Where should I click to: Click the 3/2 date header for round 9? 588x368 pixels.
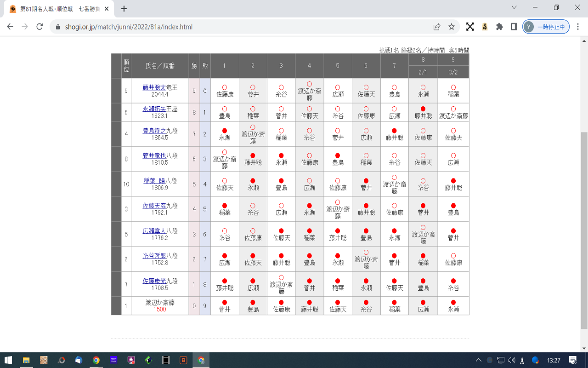tap(453, 72)
